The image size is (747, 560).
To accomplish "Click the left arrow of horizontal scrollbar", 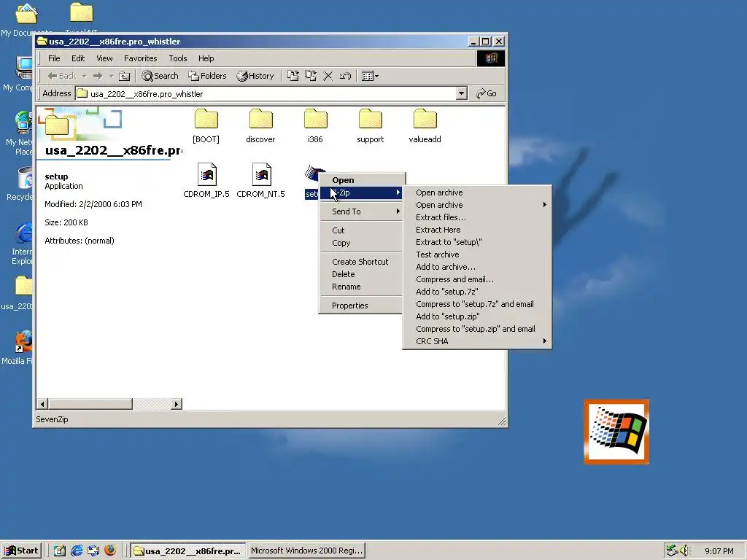I will pyautogui.click(x=42, y=404).
